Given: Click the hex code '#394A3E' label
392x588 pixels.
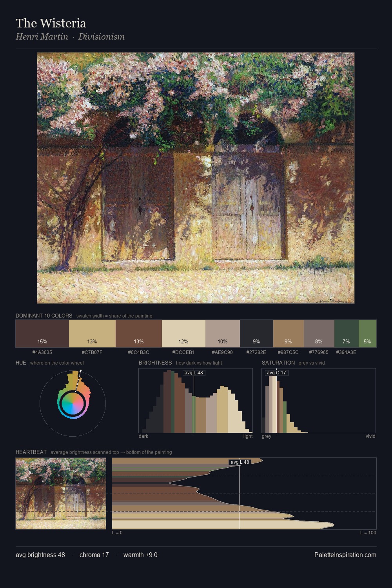Looking at the screenshot, I should pos(347,352).
